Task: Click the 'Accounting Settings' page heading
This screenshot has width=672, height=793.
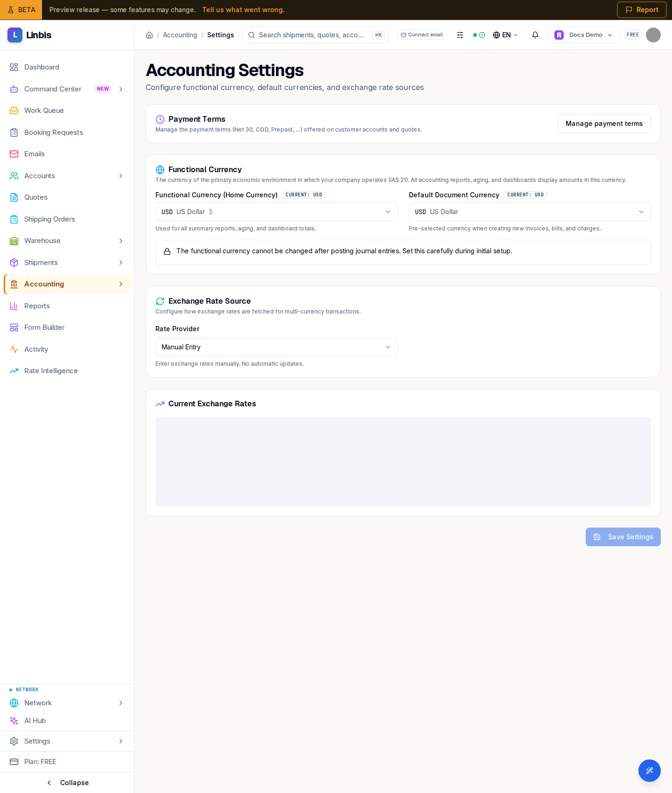Action: (x=224, y=70)
